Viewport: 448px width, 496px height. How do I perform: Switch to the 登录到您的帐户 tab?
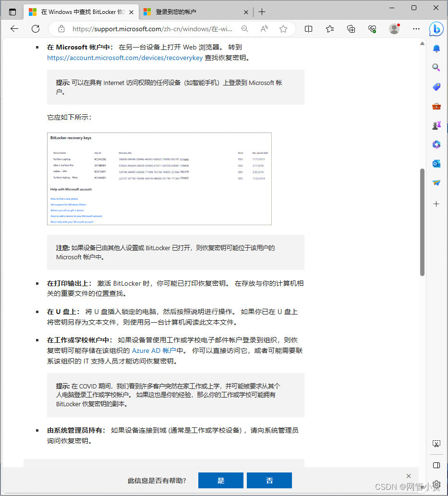[192, 12]
